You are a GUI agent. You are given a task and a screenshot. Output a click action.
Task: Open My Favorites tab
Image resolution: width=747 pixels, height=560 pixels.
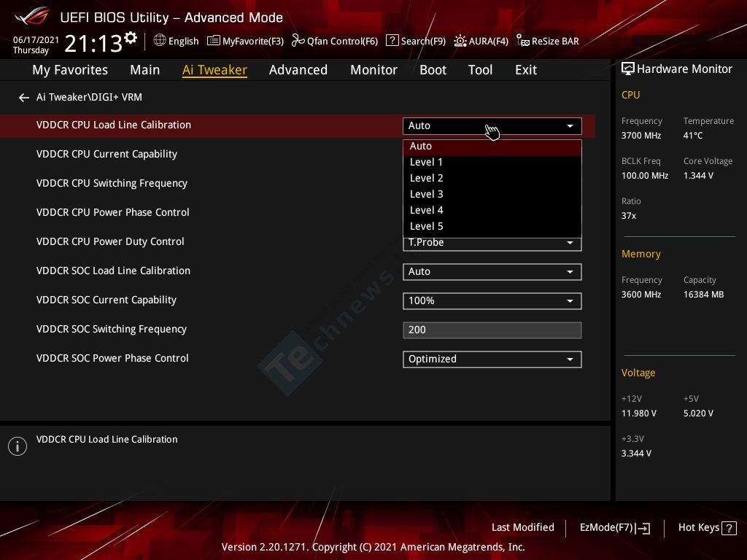[70, 70]
